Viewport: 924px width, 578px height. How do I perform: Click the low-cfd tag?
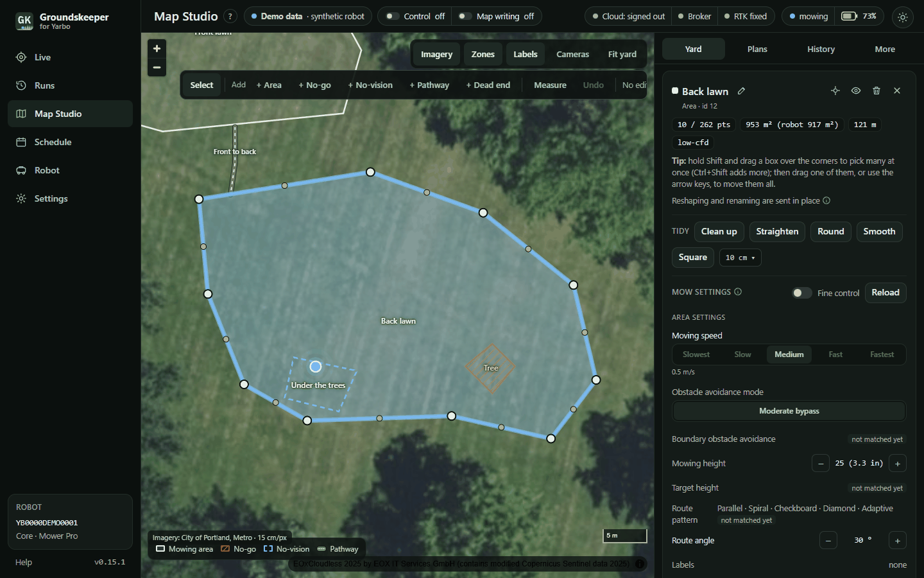click(693, 143)
